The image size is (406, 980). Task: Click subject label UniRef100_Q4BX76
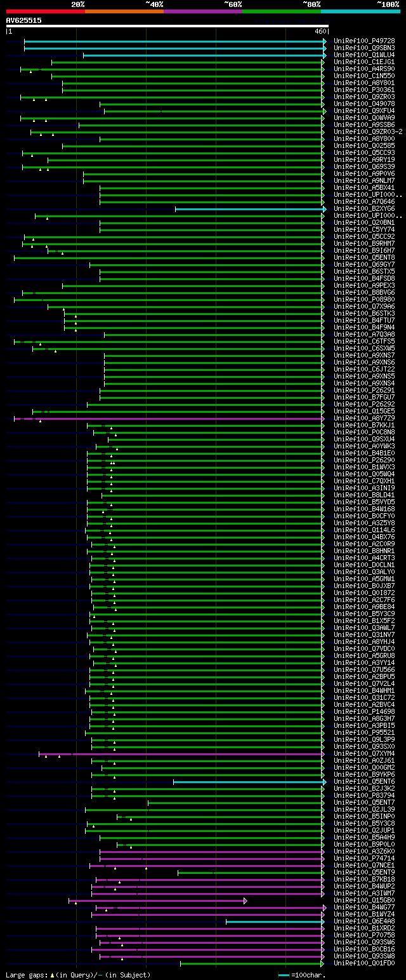point(364,537)
